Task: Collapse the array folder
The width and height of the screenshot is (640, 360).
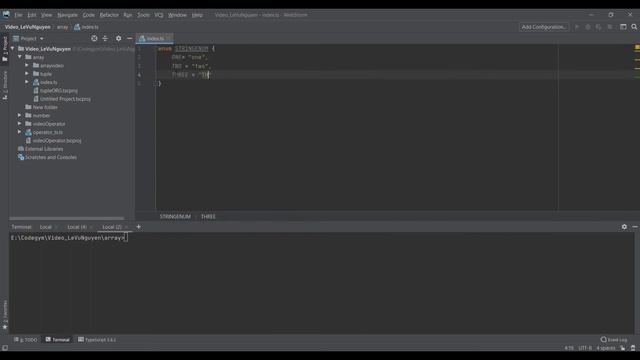Action: point(20,57)
